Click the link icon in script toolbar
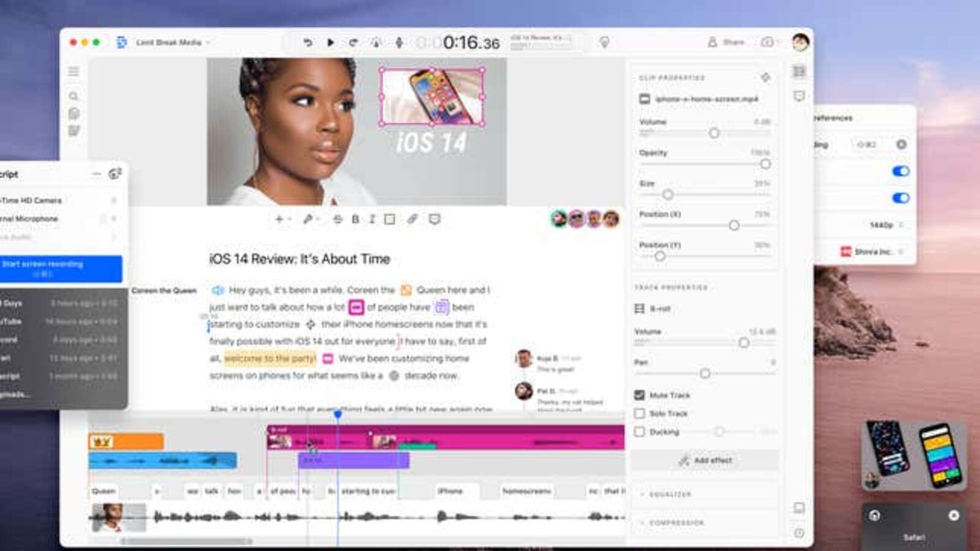This screenshot has width=980, height=551. coord(412,219)
